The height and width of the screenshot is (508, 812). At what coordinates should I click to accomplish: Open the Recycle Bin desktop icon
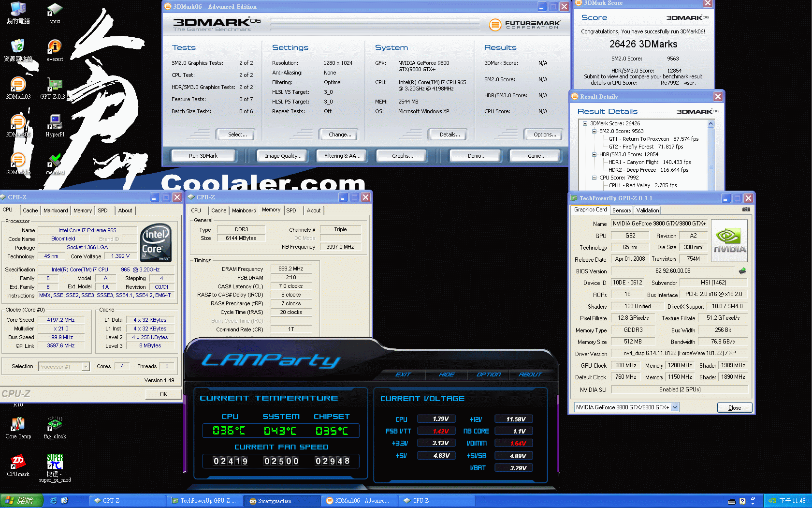click(x=18, y=51)
